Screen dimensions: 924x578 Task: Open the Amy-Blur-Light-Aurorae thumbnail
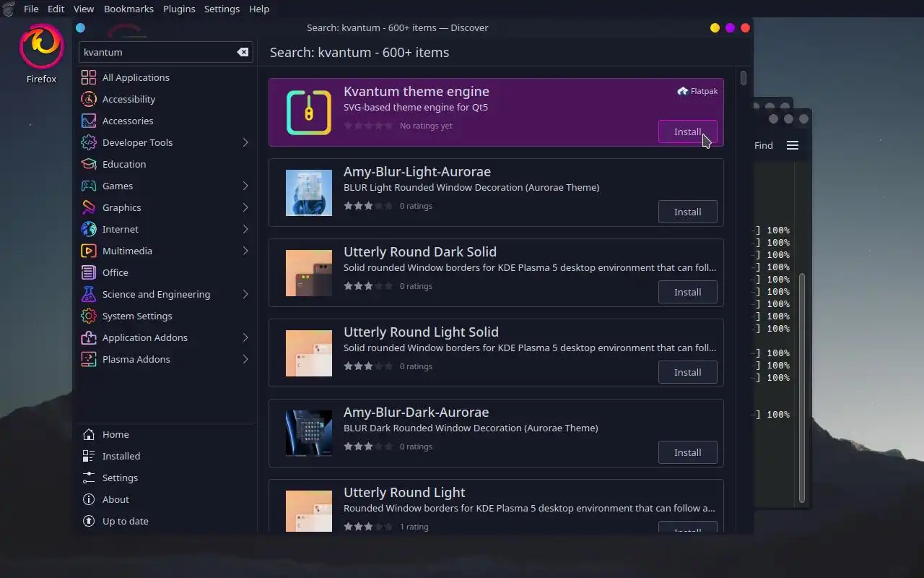point(309,192)
